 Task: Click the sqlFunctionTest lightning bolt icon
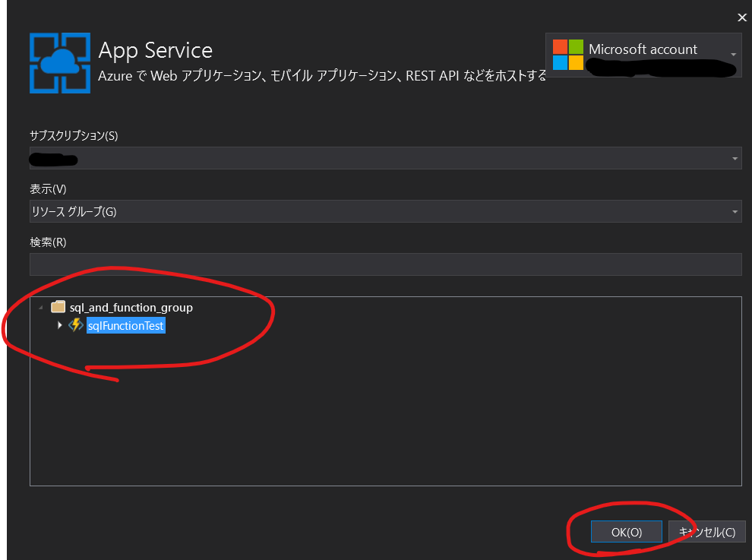[x=75, y=325]
